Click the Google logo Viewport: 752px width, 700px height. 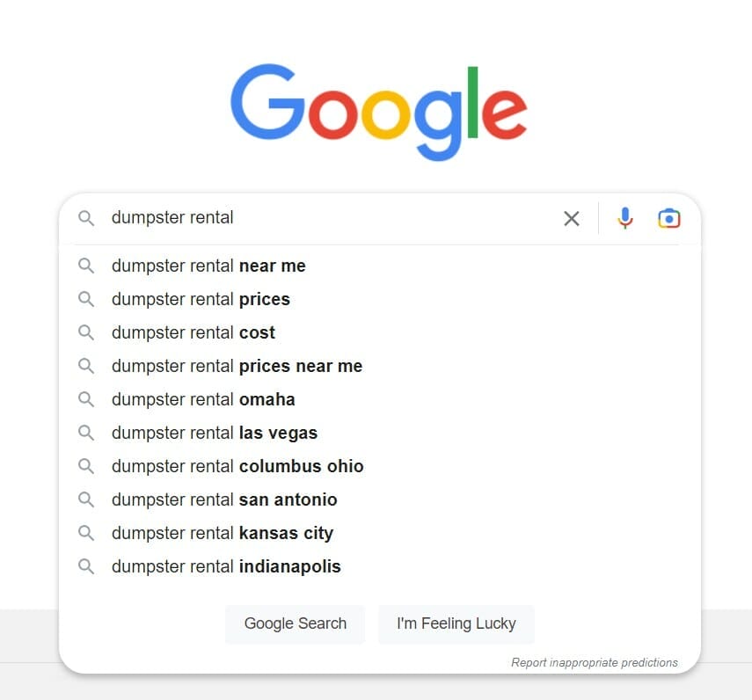coord(376,110)
